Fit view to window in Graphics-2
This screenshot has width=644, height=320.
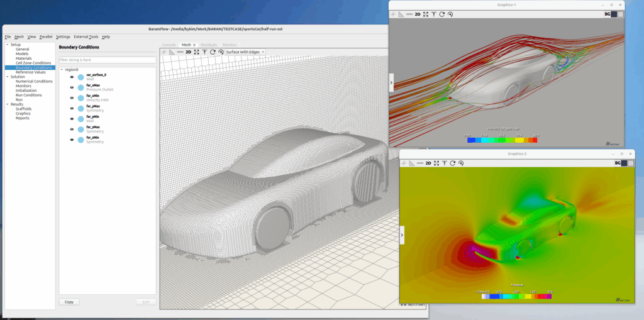coord(436,163)
